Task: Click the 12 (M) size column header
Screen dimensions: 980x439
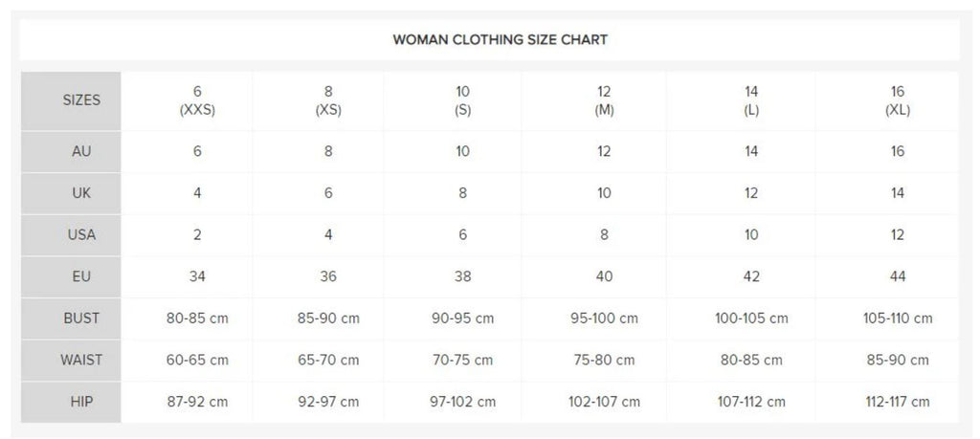Action: (604, 100)
